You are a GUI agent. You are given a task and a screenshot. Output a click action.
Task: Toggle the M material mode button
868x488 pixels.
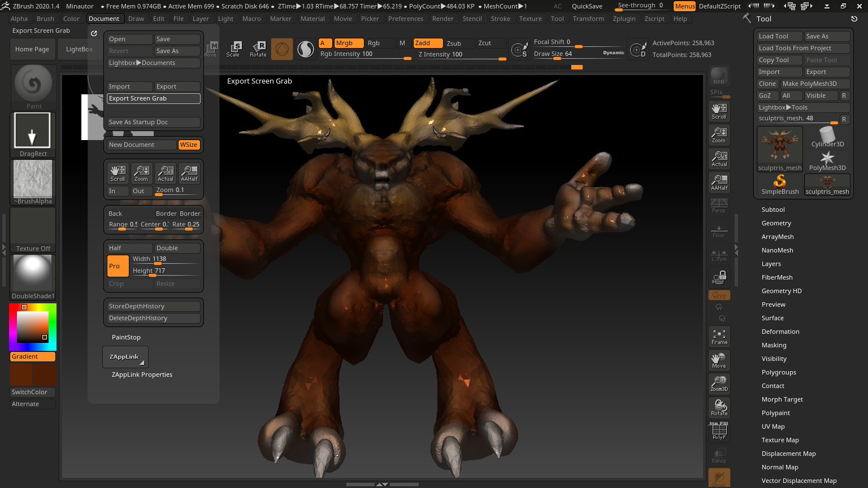pos(403,43)
